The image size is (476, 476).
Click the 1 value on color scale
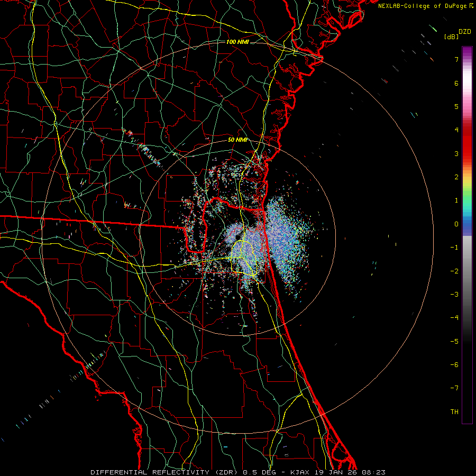[456, 200]
